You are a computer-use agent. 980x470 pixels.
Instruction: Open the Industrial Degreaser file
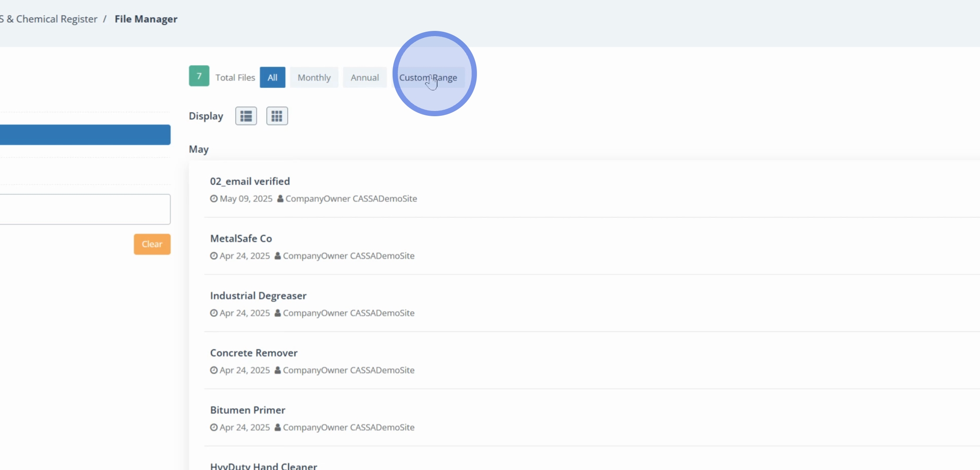[258, 296]
